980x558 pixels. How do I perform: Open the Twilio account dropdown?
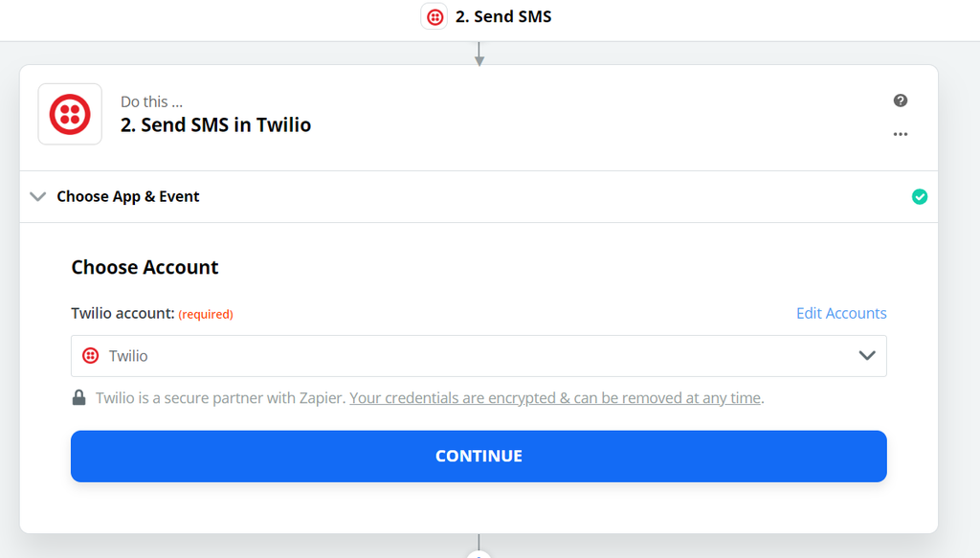tap(479, 354)
